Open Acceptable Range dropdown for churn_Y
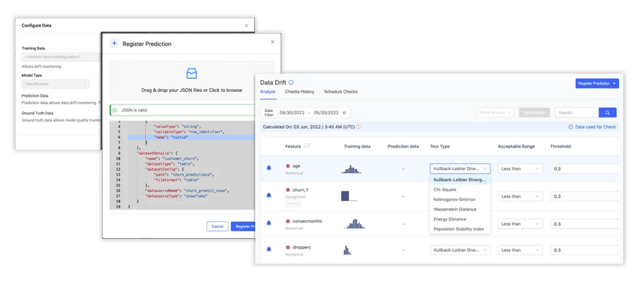644x287 pixels. coord(520,196)
